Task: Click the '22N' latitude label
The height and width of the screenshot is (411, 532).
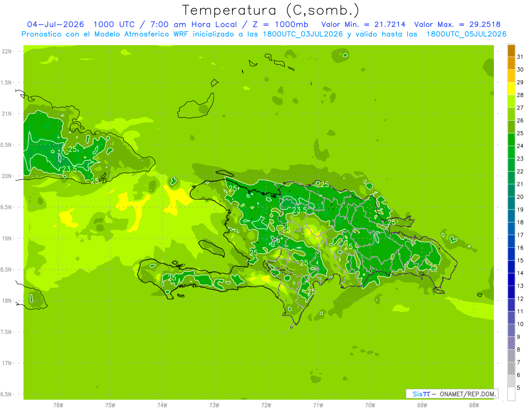Action: coord(8,51)
